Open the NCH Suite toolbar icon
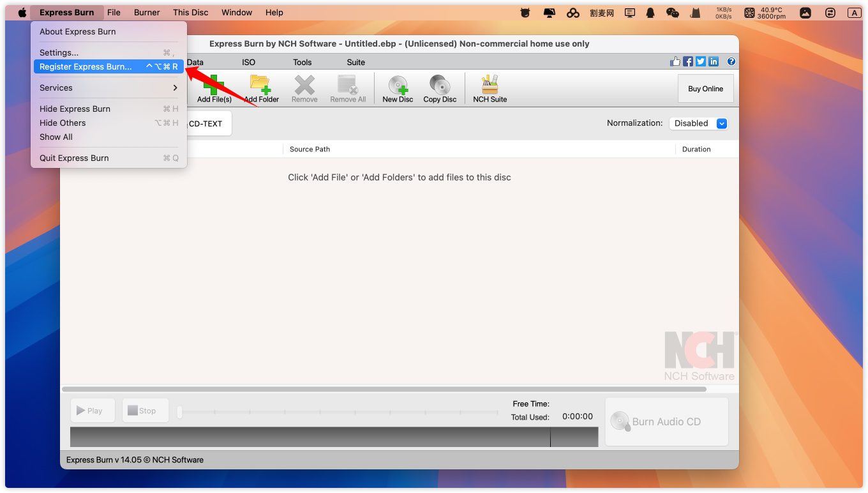Viewport: 868px width, 493px height. 490,88
